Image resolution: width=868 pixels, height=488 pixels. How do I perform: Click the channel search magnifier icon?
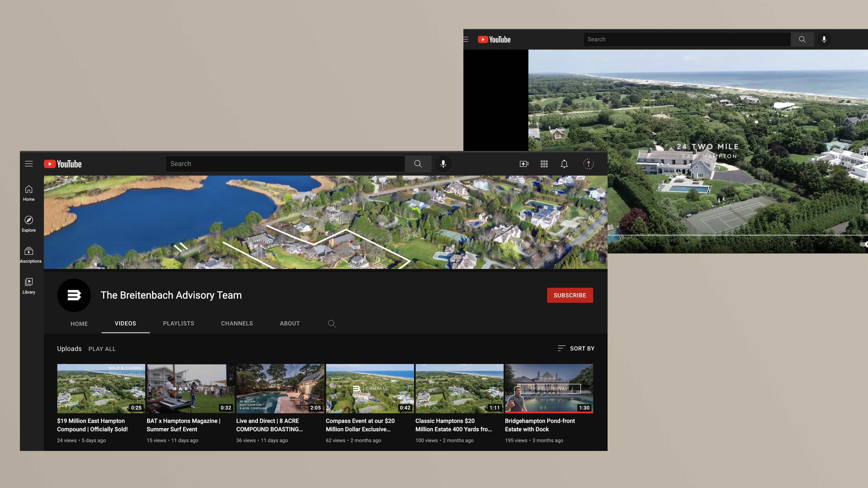(x=332, y=323)
